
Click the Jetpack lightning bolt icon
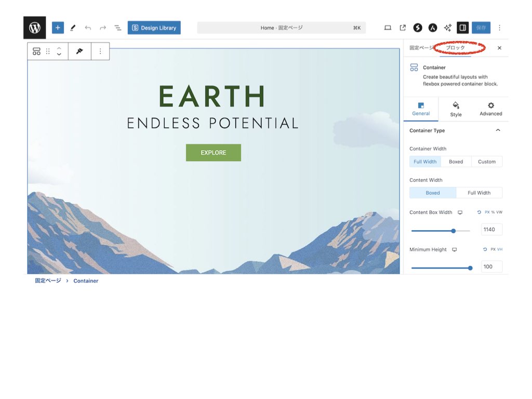tap(418, 28)
